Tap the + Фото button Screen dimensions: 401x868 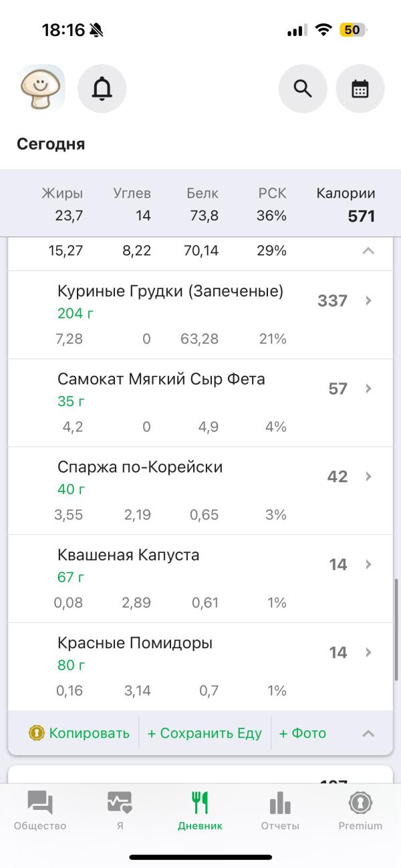click(302, 733)
